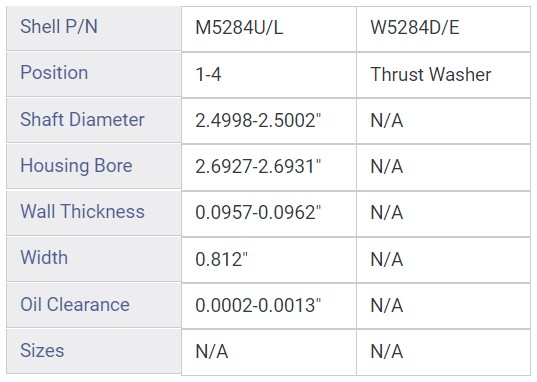This screenshot has height=382, width=537.
Task: Click the Shell P/N row header
Action: 94,28
